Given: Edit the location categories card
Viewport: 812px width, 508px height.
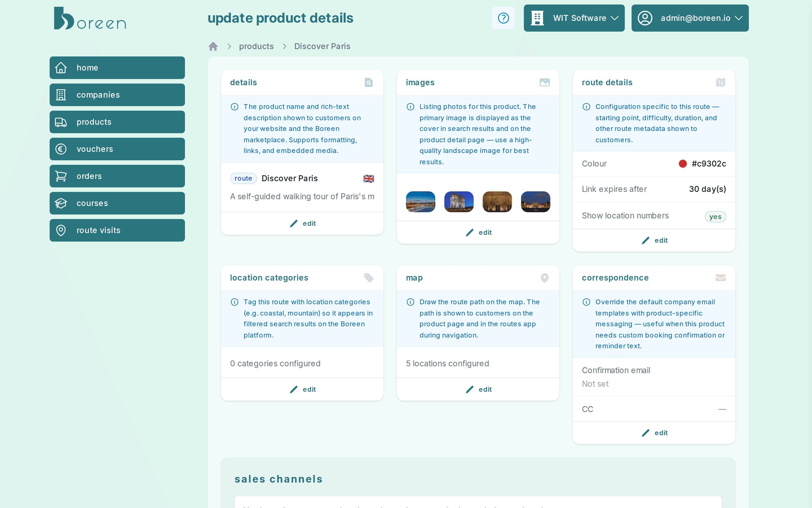Looking at the screenshot, I should coord(302,389).
